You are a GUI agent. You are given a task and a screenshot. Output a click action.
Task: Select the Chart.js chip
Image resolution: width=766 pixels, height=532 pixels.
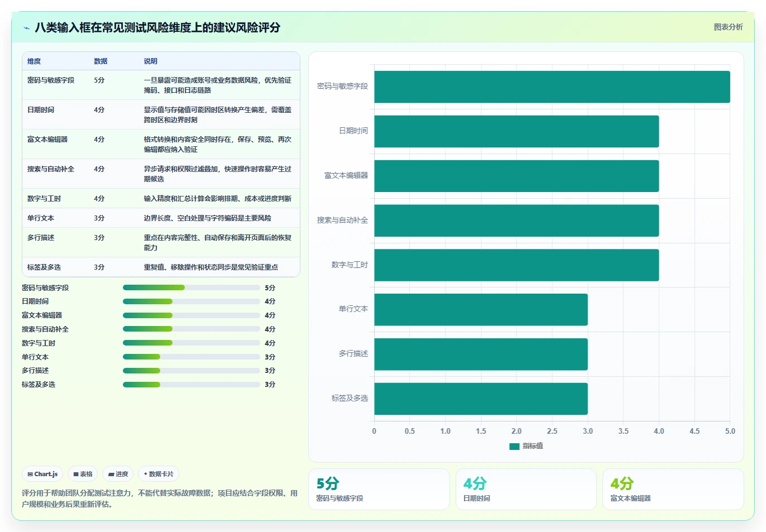click(x=42, y=474)
